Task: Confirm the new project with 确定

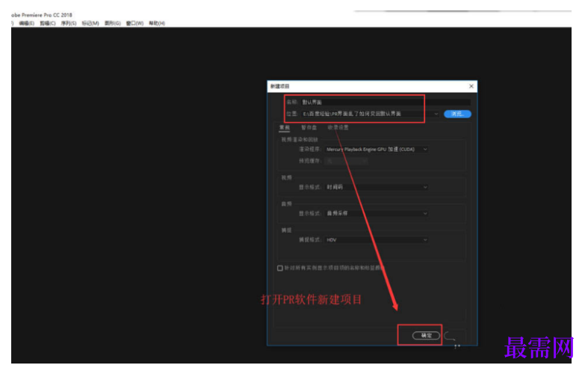Action: pyautogui.click(x=427, y=335)
